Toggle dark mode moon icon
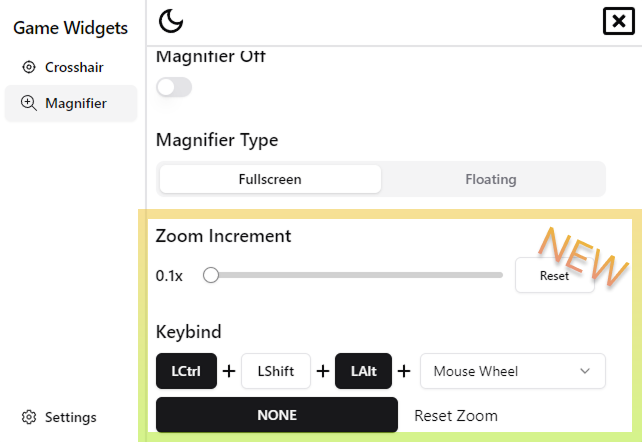Image resolution: width=642 pixels, height=442 pixels. tap(172, 21)
